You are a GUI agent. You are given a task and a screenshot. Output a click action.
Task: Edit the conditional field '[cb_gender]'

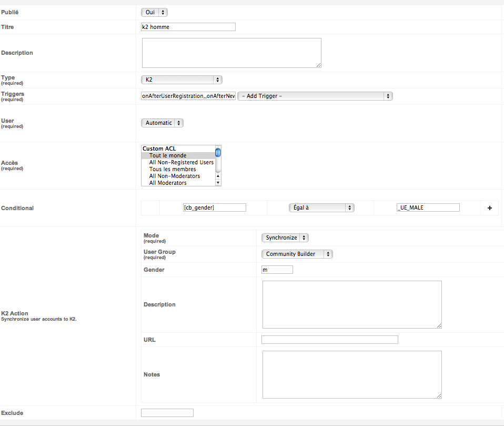click(x=215, y=207)
